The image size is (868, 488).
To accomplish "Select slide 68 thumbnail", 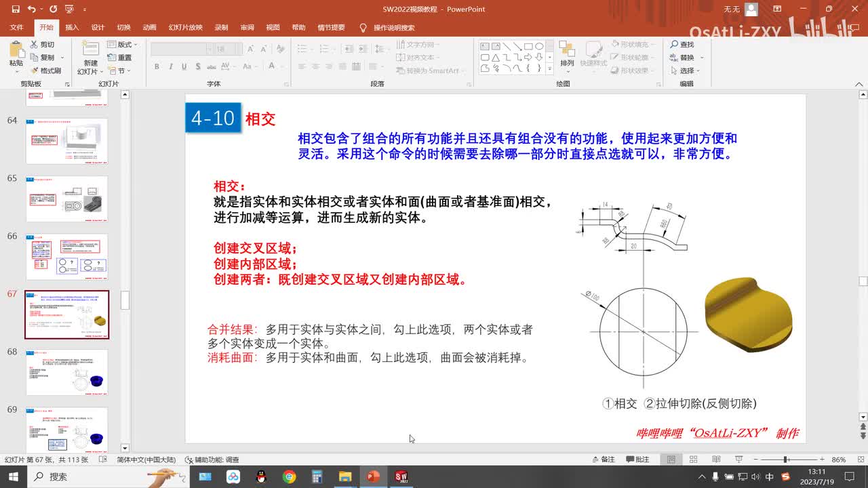I will (x=66, y=372).
